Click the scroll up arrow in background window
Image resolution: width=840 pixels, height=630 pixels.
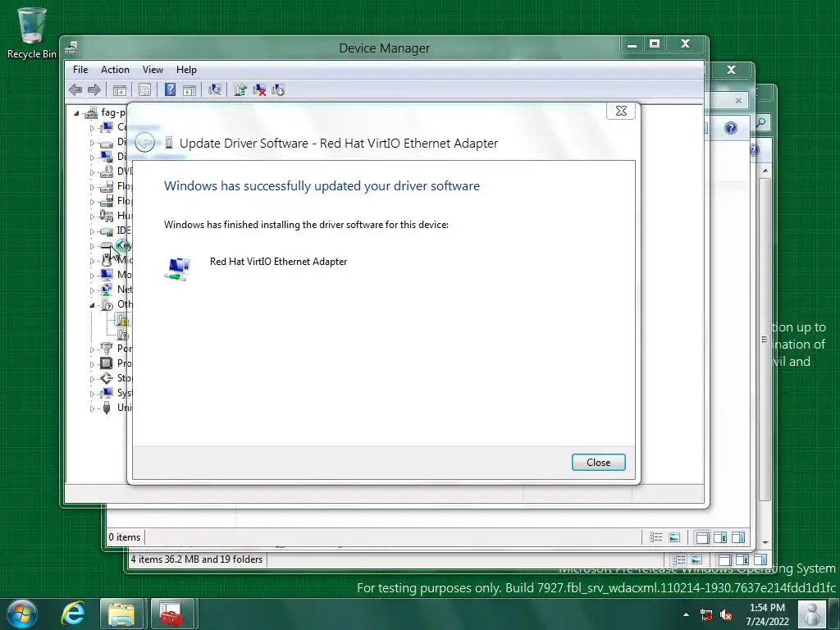(x=765, y=171)
